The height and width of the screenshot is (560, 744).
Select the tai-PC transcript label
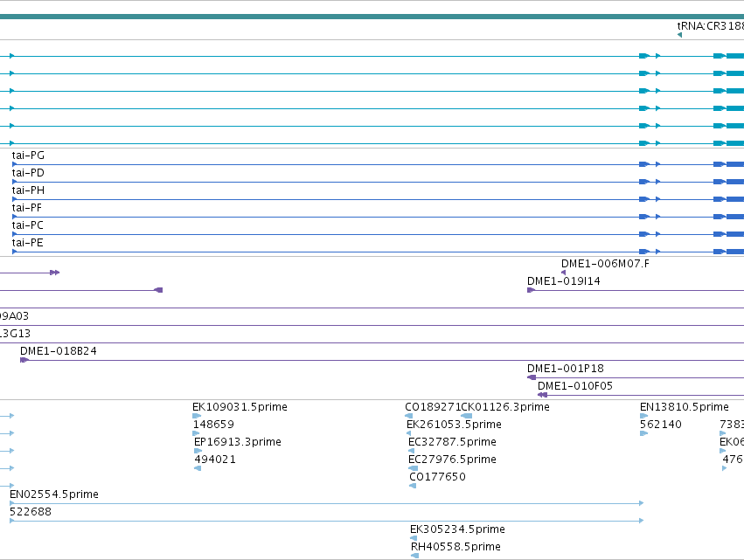(27, 225)
